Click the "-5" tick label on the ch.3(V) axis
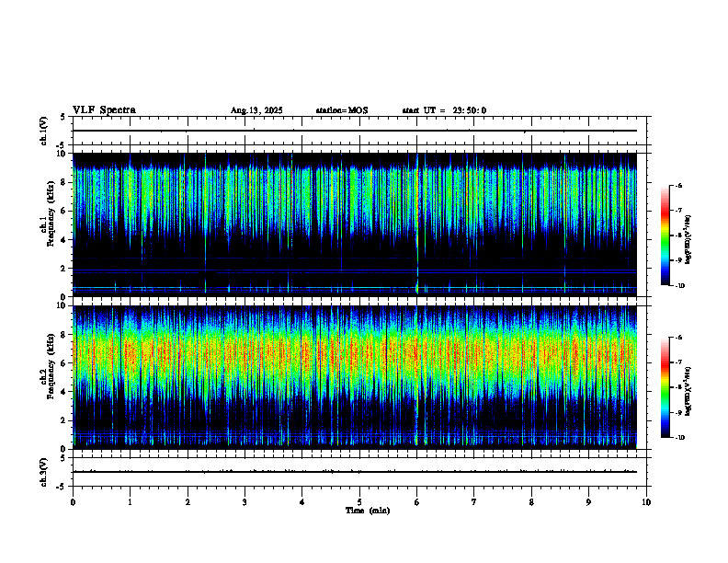728x563 pixels. click(62, 487)
